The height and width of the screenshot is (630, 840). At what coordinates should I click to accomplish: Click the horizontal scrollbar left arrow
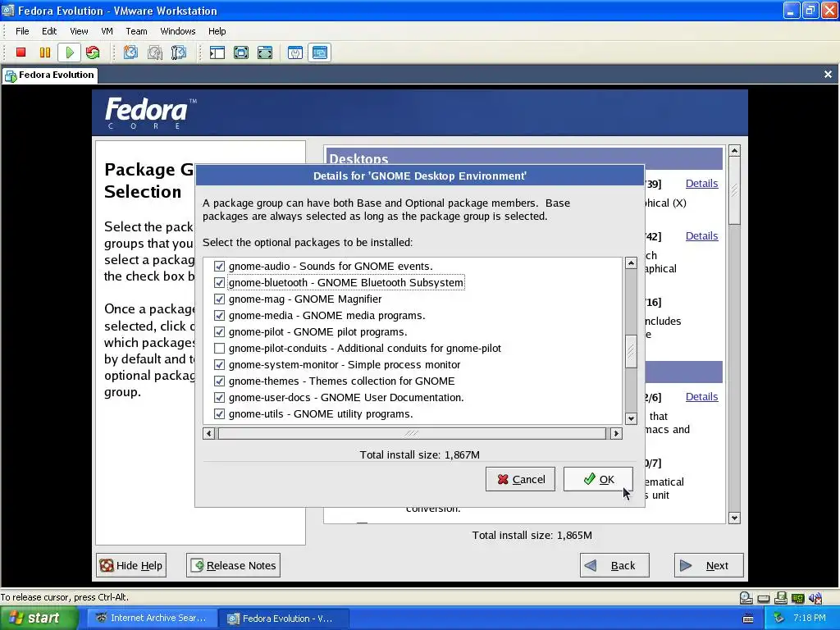point(209,433)
